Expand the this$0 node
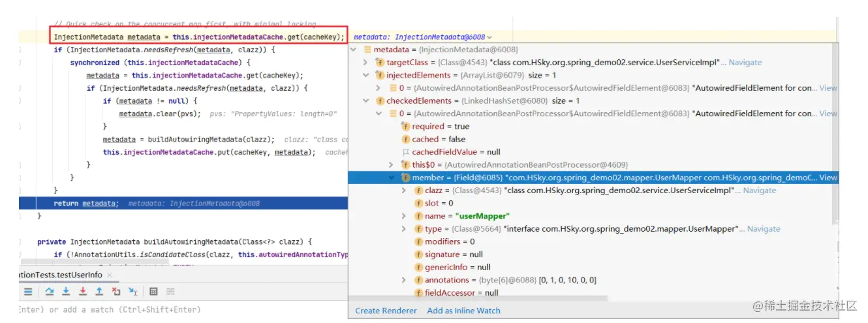868x323 pixels. [391, 164]
